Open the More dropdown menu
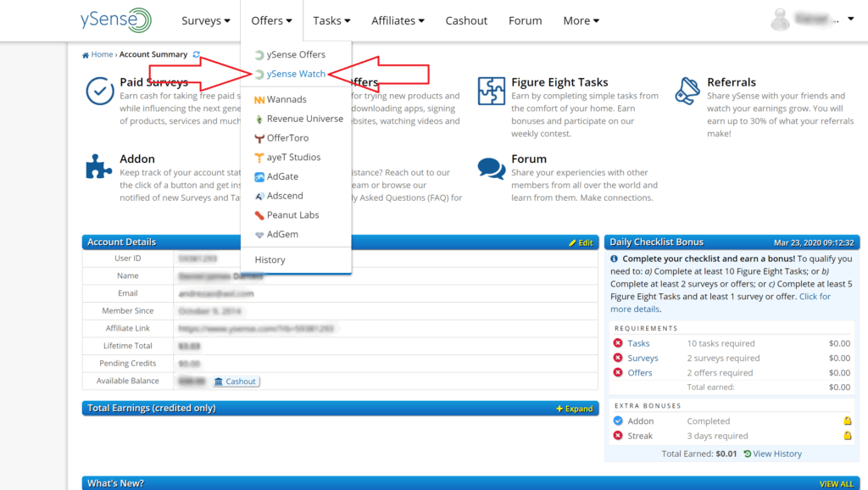This screenshot has height=490, width=868. [581, 20]
